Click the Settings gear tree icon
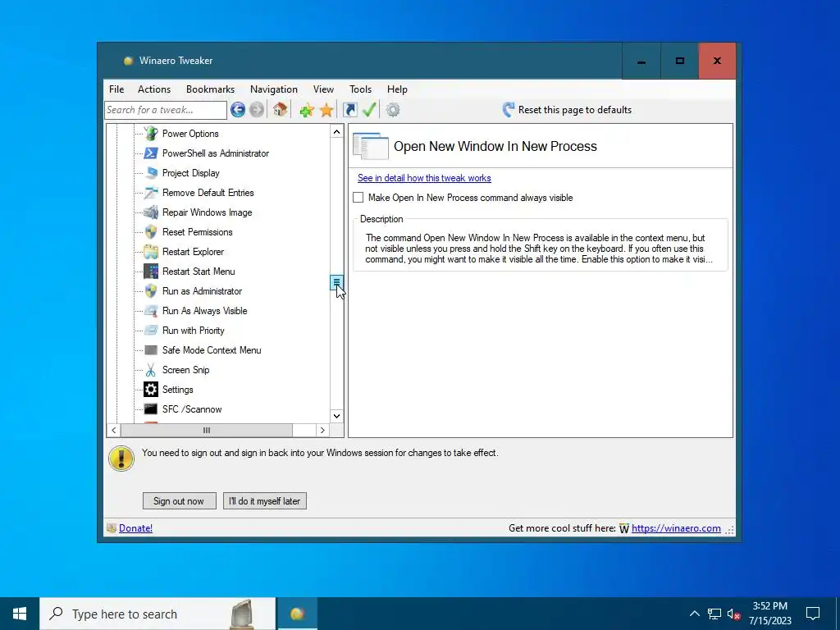 pos(151,390)
